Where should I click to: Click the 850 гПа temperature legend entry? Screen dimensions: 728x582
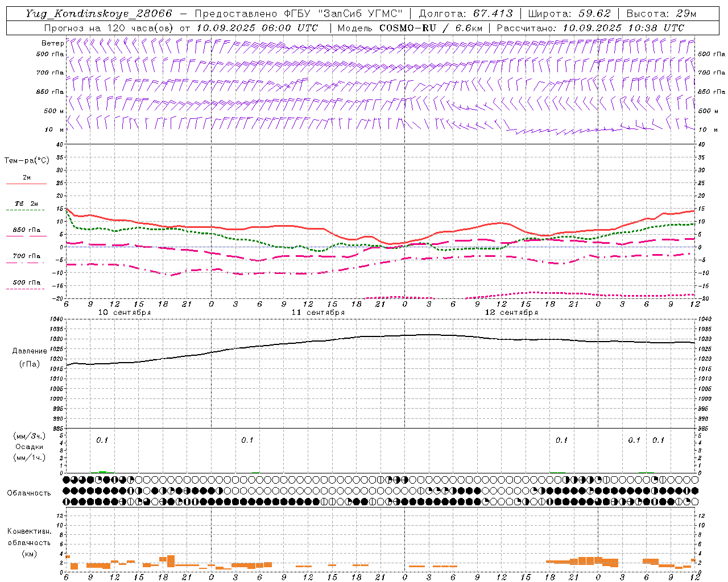pyautogui.click(x=27, y=230)
